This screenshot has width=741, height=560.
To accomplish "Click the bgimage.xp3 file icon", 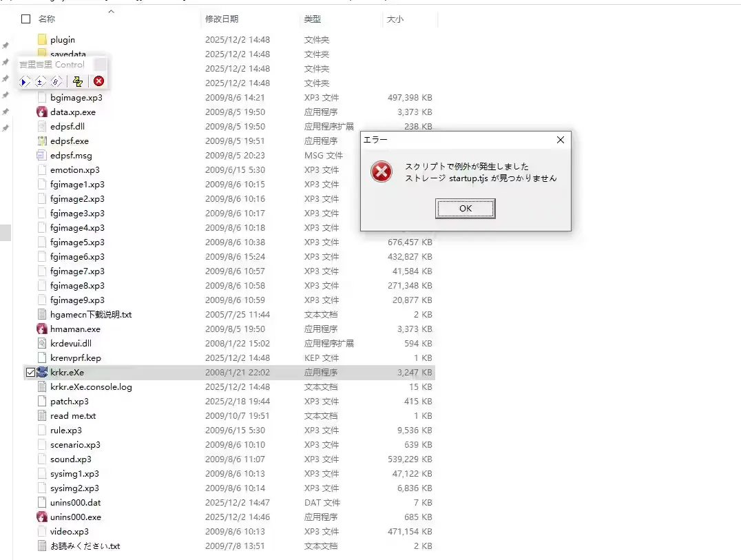I will click(42, 97).
